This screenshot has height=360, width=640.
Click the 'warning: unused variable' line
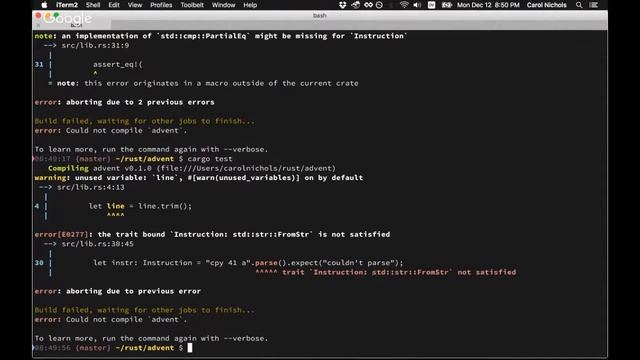pyautogui.click(x=198, y=178)
